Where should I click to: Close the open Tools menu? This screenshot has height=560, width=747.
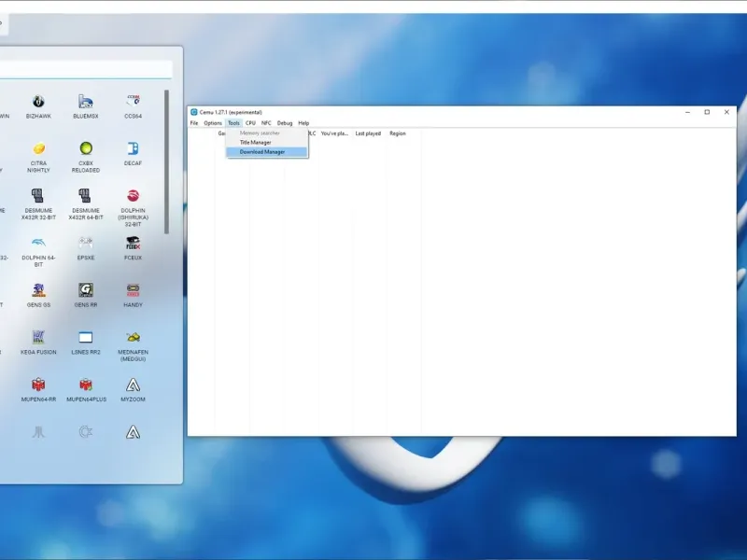click(233, 123)
